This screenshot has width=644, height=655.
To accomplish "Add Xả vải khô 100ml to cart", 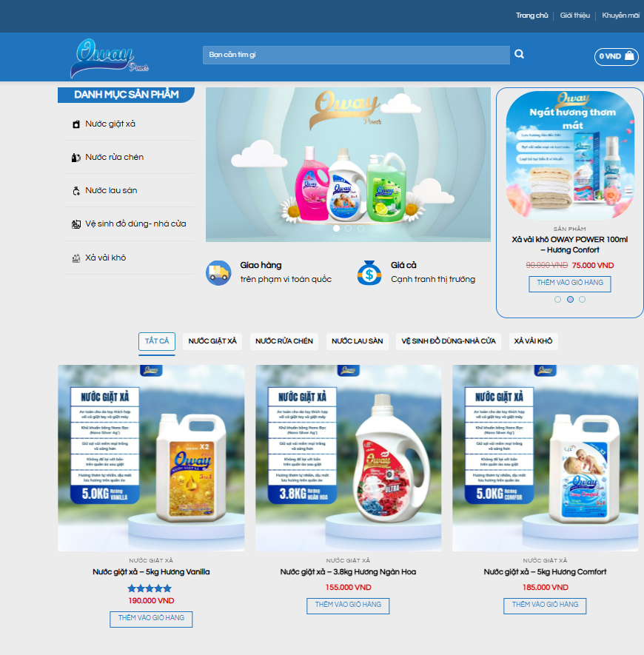I will coord(570,283).
